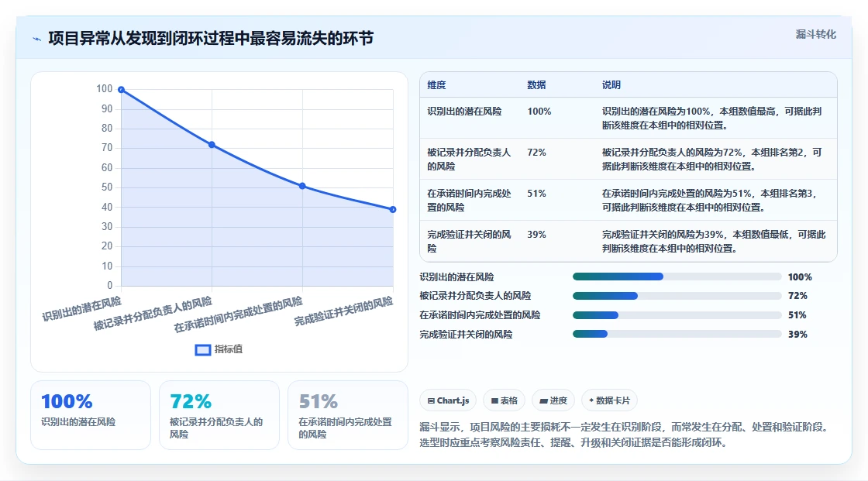Click progress label 识别出的潜在风险
868x481 pixels.
pyautogui.click(x=456, y=277)
